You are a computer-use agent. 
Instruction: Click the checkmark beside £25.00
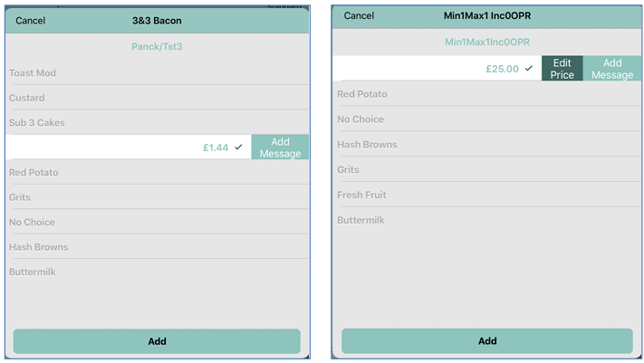coord(529,68)
